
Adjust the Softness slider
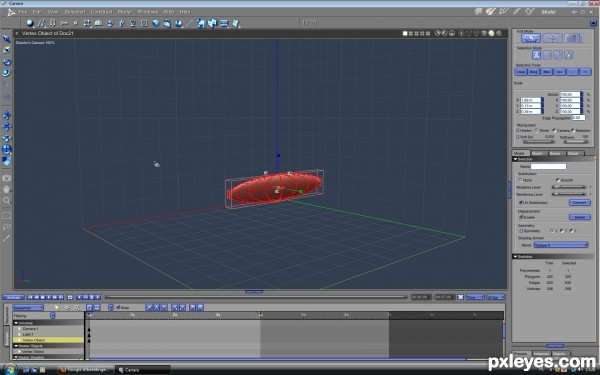click(576, 142)
